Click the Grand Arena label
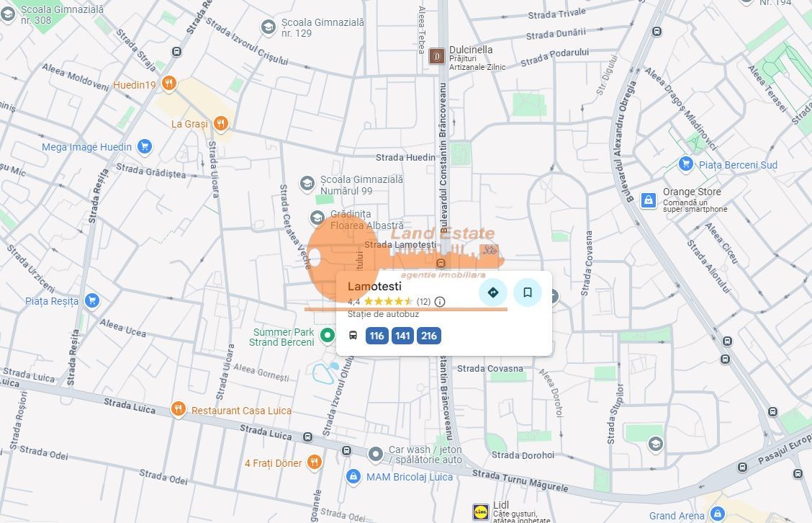This screenshot has height=523, width=812. pos(677,516)
